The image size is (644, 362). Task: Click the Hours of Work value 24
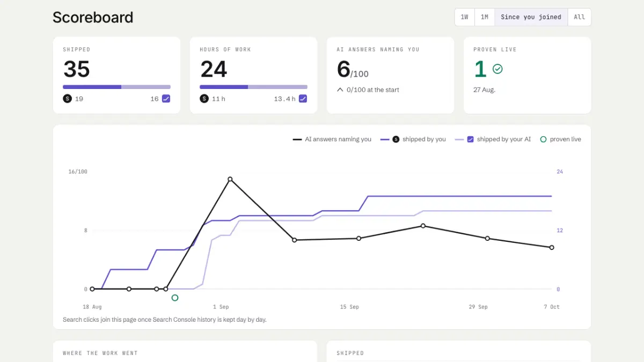(214, 69)
